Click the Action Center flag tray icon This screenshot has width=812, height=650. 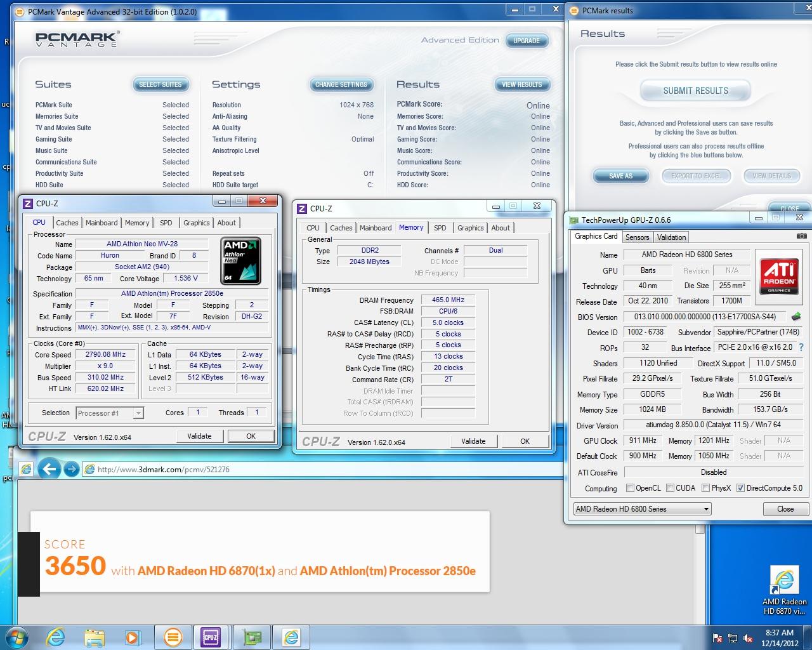click(717, 638)
